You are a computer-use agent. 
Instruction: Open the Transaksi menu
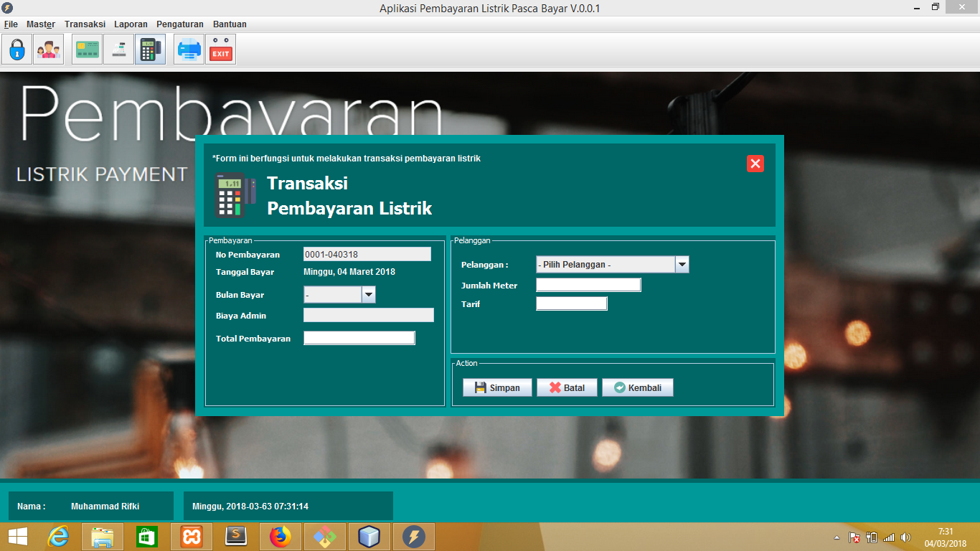(84, 24)
